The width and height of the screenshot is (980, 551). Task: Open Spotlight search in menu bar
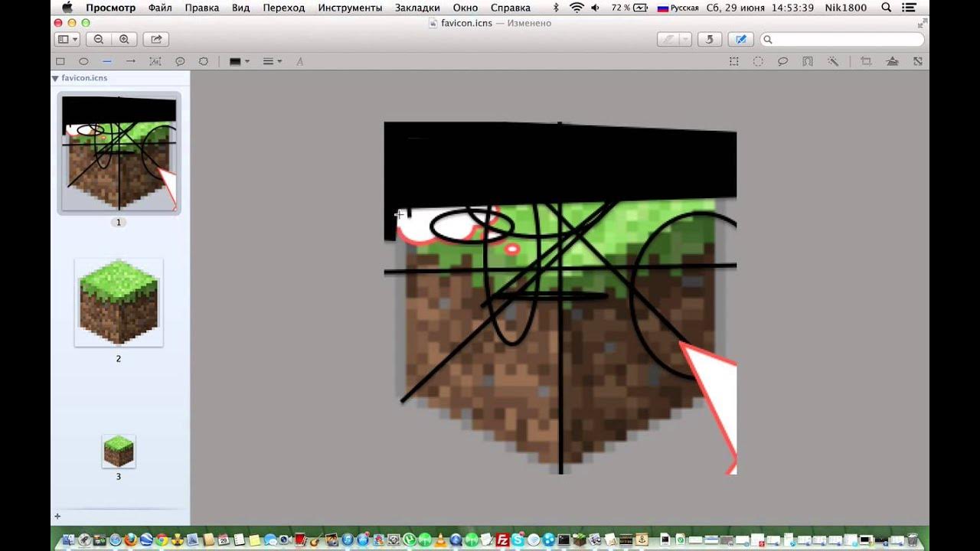[887, 8]
